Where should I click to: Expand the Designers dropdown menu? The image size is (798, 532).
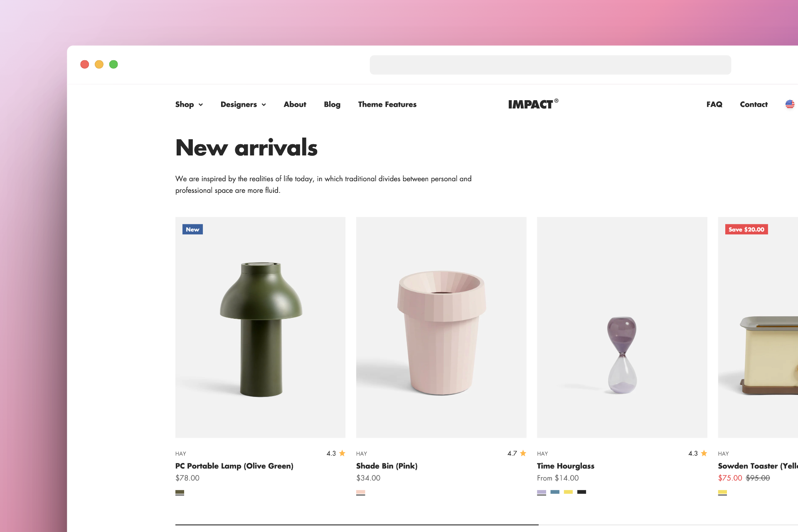243,104
